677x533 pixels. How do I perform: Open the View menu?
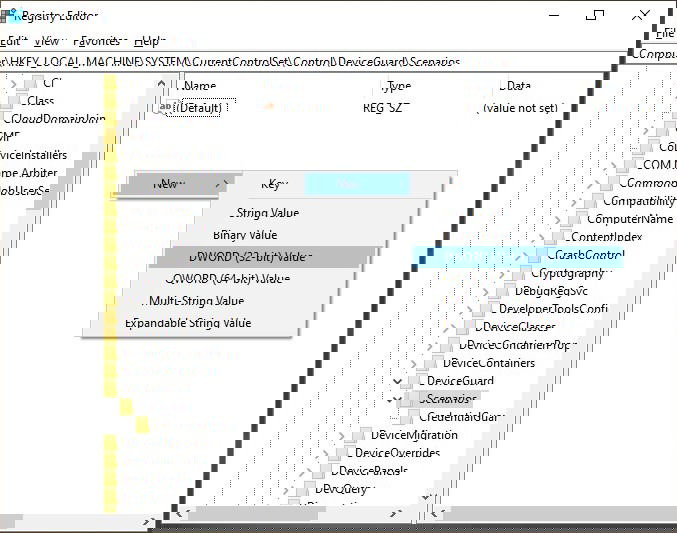(x=49, y=41)
